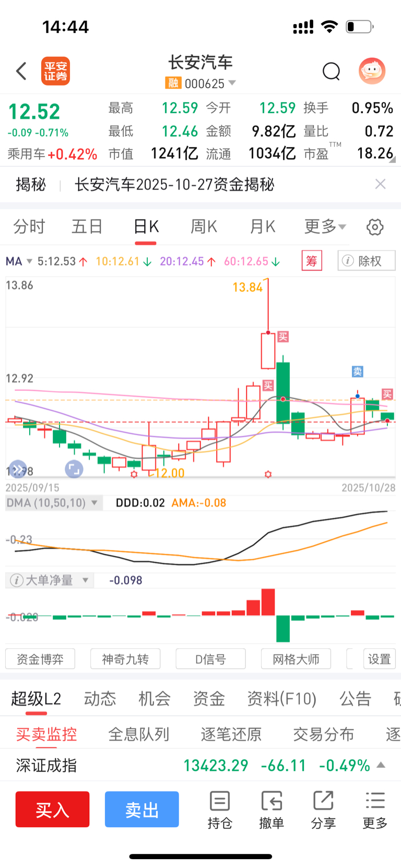
Task: Tap the 买 signal marker near 13.84 peak
Action: [x=283, y=337]
